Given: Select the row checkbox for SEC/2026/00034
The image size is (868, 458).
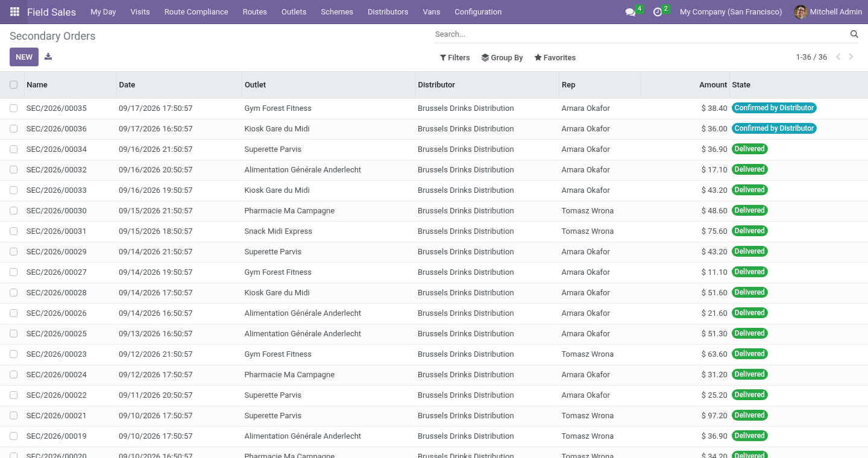Looking at the screenshot, I should 14,149.
